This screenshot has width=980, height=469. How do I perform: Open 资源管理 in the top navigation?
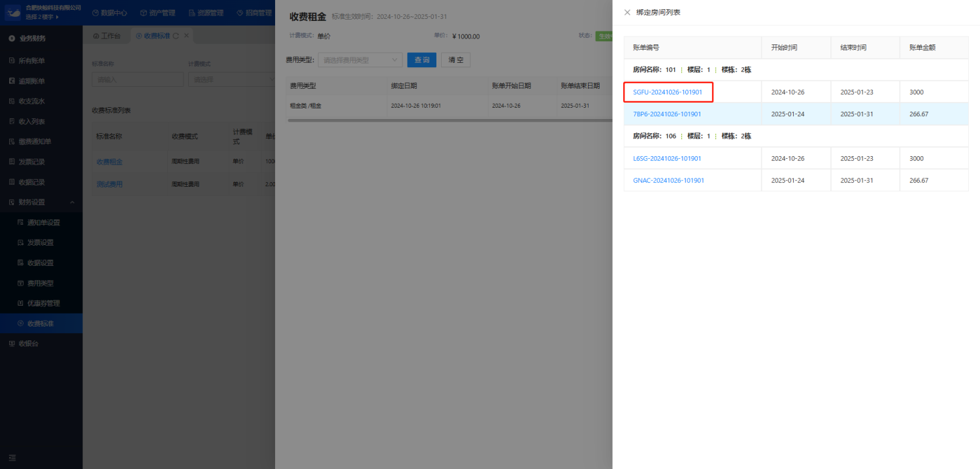pos(210,13)
